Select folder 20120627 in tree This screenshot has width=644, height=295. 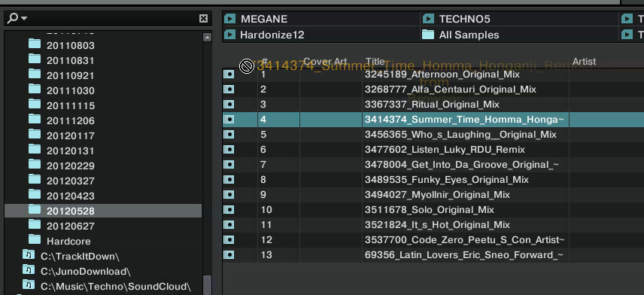(70, 226)
